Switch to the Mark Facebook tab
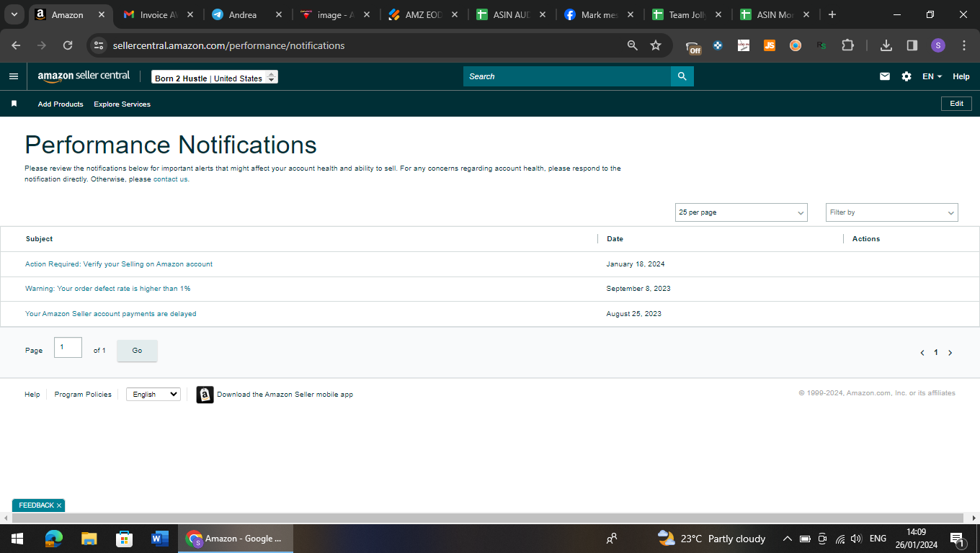980x553 pixels. point(600,15)
